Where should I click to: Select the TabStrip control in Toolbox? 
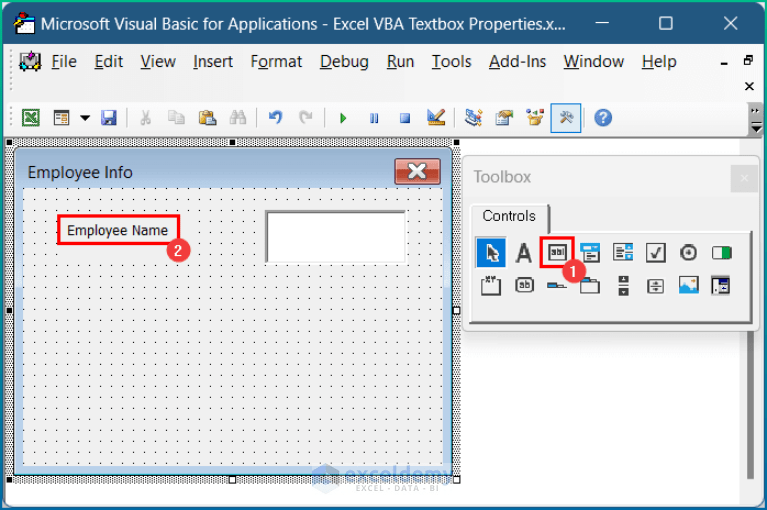[x=557, y=285]
